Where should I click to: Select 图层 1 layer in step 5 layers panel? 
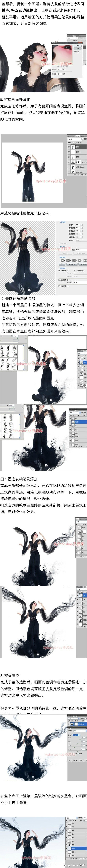77,157
